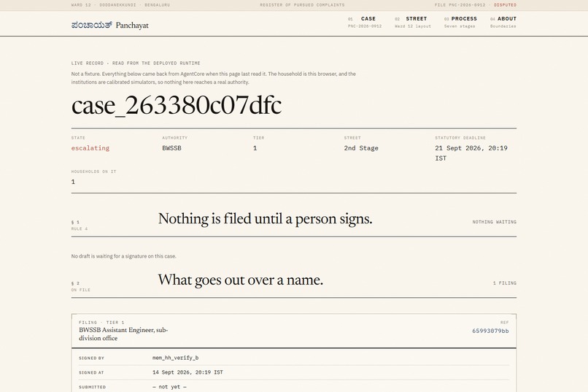This screenshot has width=588, height=392.
Task: Click the HOUSEHOLDS ON IT value 1
Action: pyautogui.click(x=73, y=182)
